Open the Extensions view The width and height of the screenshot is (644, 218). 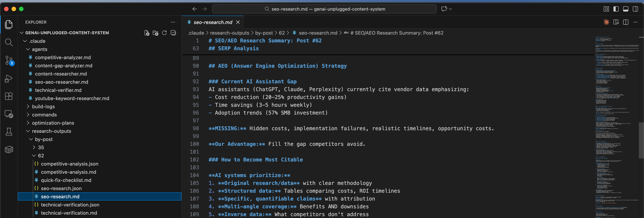(x=9, y=96)
